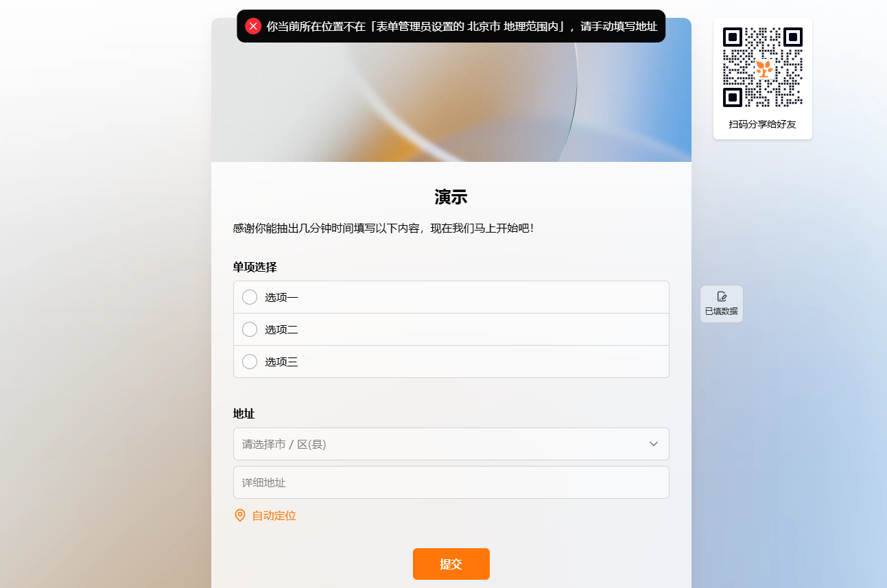Click the QR code image

(763, 67)
